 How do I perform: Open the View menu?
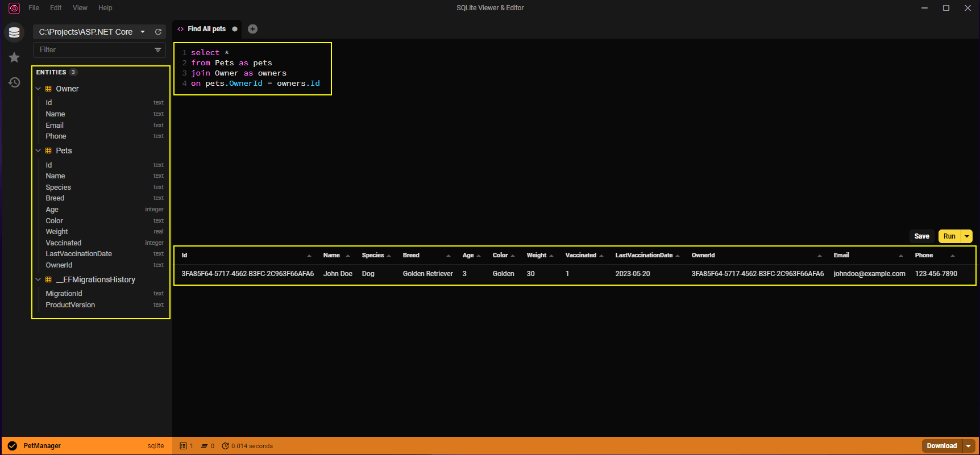coord(80,8)
